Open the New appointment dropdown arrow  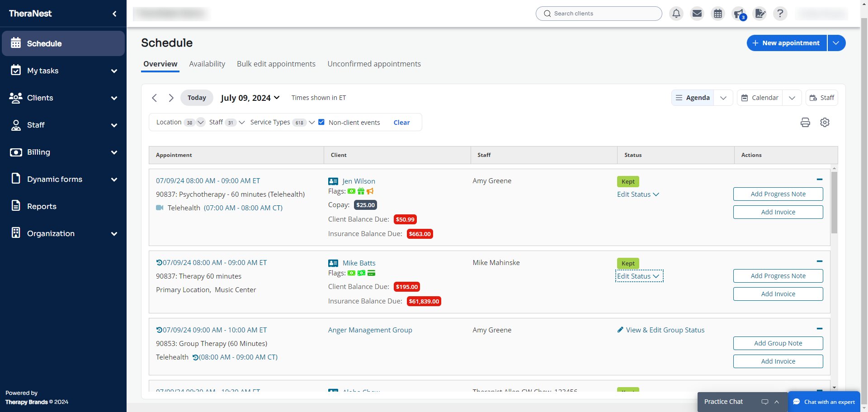pos(836,43)
